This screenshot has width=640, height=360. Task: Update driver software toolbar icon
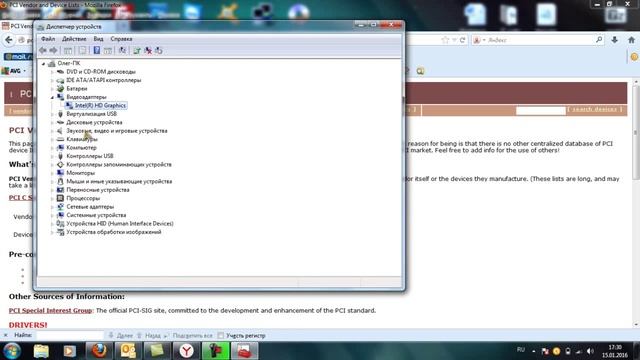(x=137, y=51)
